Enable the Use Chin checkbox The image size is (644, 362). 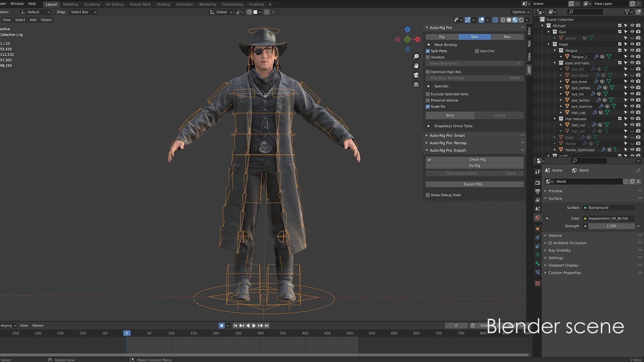tap(477, 51)
